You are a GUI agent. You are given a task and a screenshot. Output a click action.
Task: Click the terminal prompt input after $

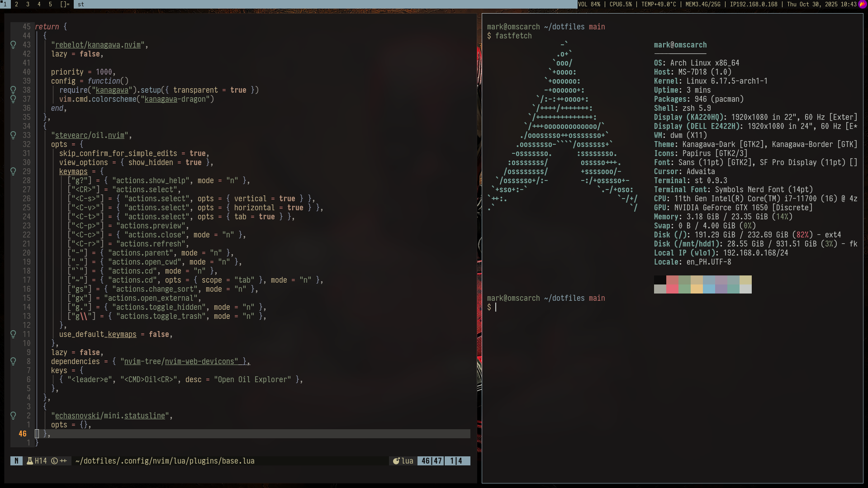[x=496, y=307]
